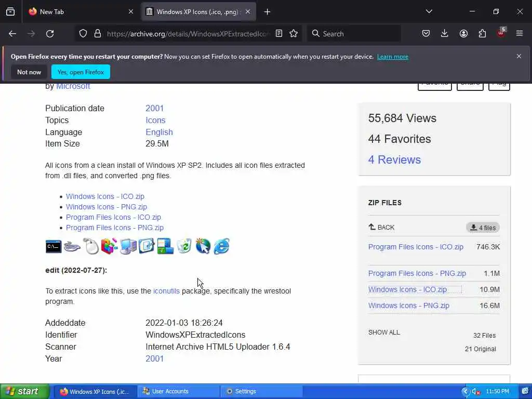Click SHOW ALL files link
532x399 pixels.
click(384, 332)
